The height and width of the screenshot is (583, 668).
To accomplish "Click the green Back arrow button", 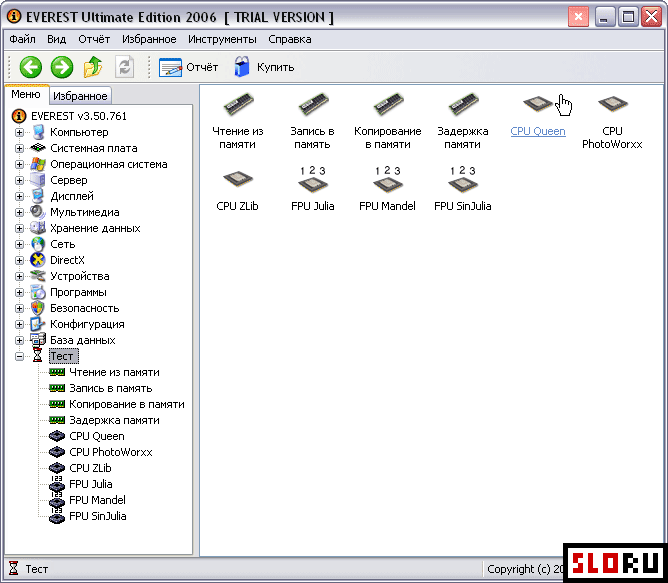I will click(31, 67).
